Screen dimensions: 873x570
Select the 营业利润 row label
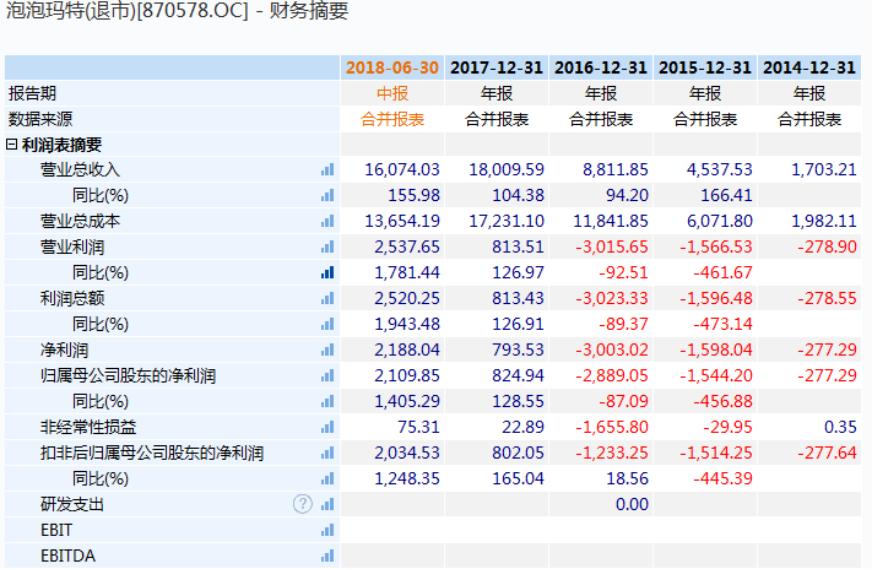72,247
